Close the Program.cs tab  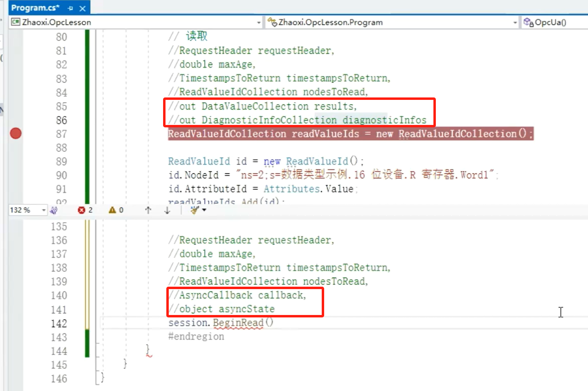click(83, 8)
